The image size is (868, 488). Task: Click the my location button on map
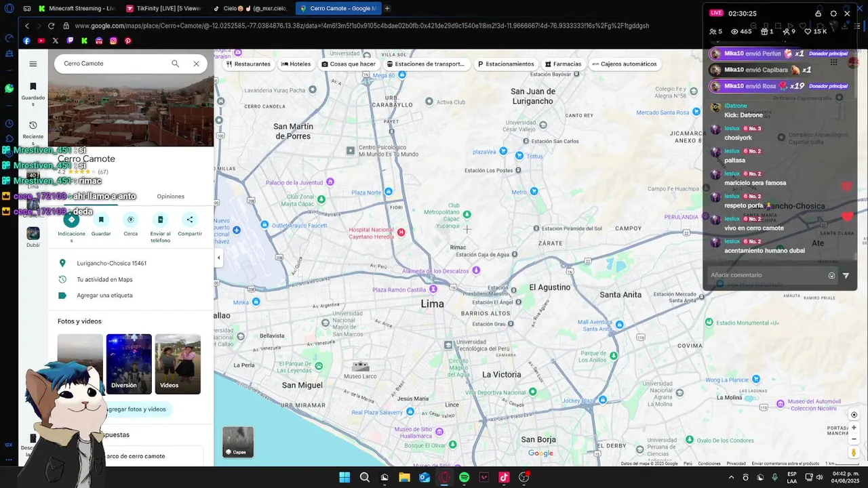click(x=854, y=415)
